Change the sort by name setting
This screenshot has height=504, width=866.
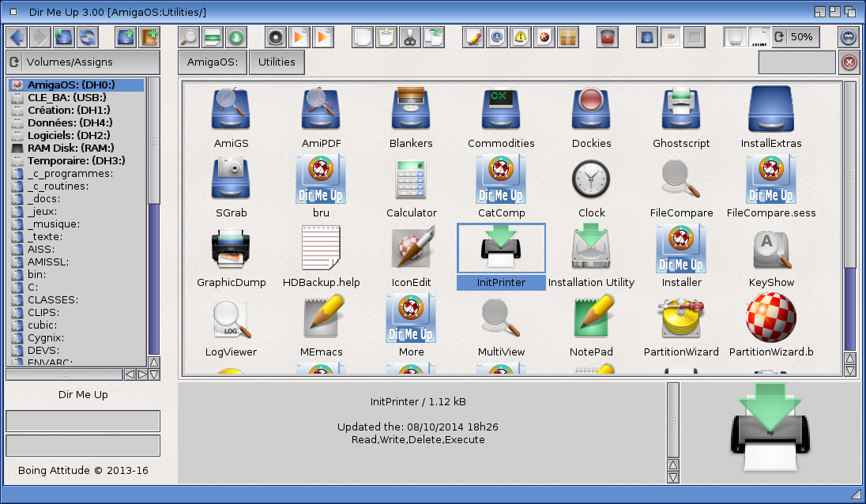point(736,36)
